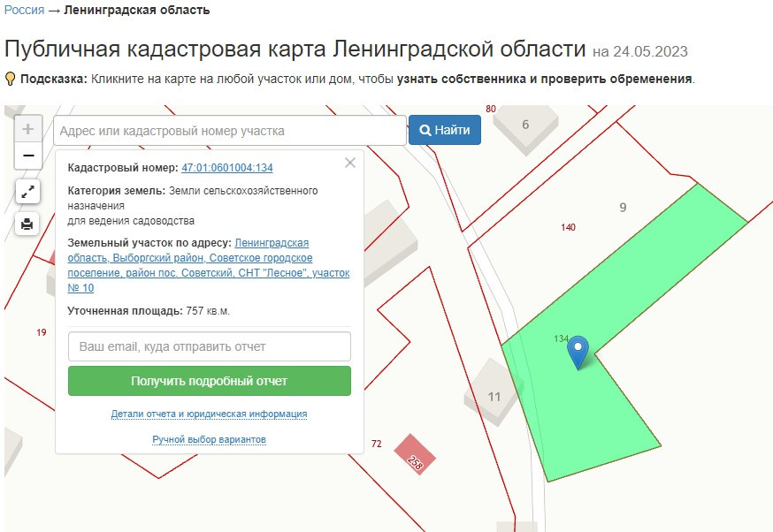
Task: Click the lightbulb hint icon
Action: [10, 79]
